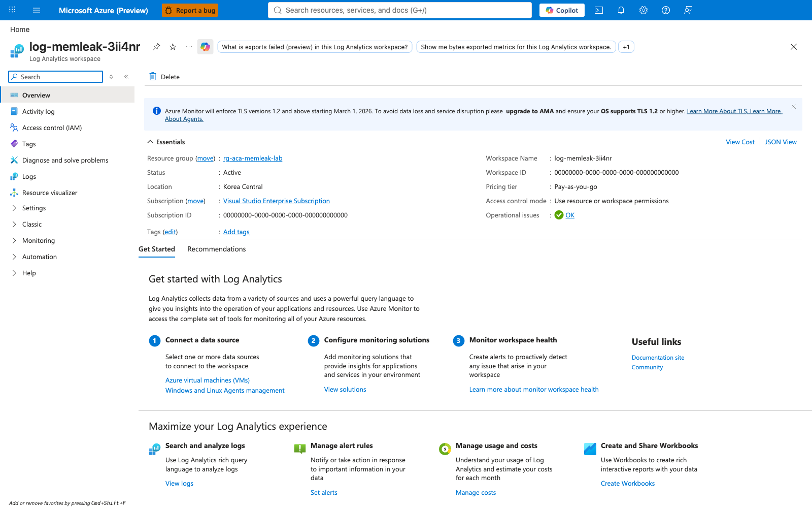Viewport: 812px width, 508px height.
Task: Open Overview in the sidebar
Action: [x=67, y=95]
